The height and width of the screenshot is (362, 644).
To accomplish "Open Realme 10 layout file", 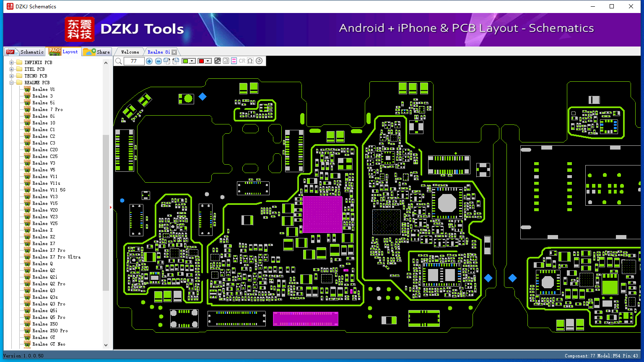I will (x=44, y=123).
